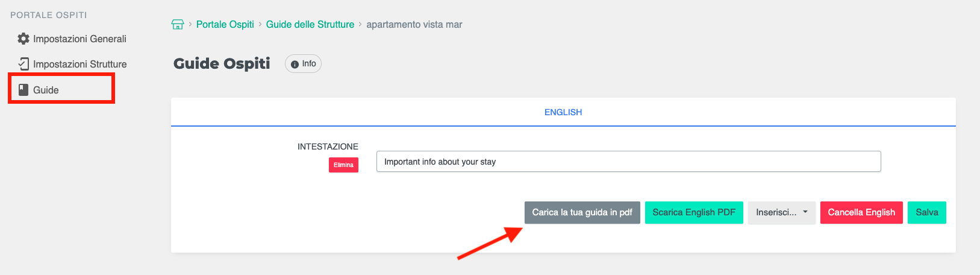980x275 pixels.
Task: Select Guide in the sidebar
Action: 46,90
